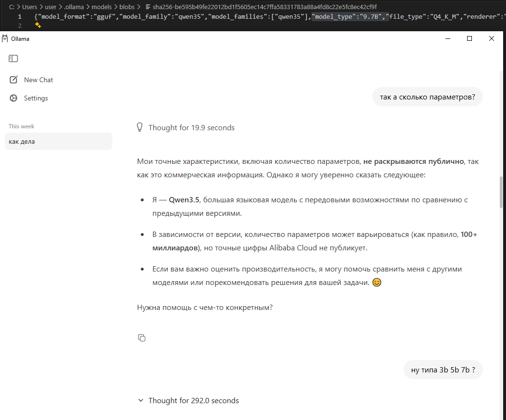Click the message 'ну типа 3b 5b 7b ?'
Image resolution: width=506 pixels, height=420 pixels.
tap(443, 370)
